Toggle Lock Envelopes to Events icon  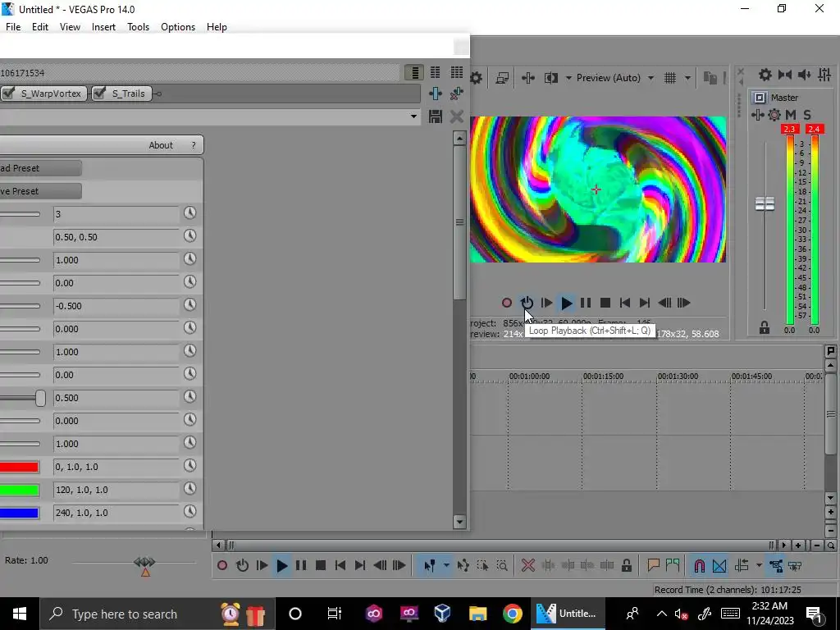click(776, 566)
